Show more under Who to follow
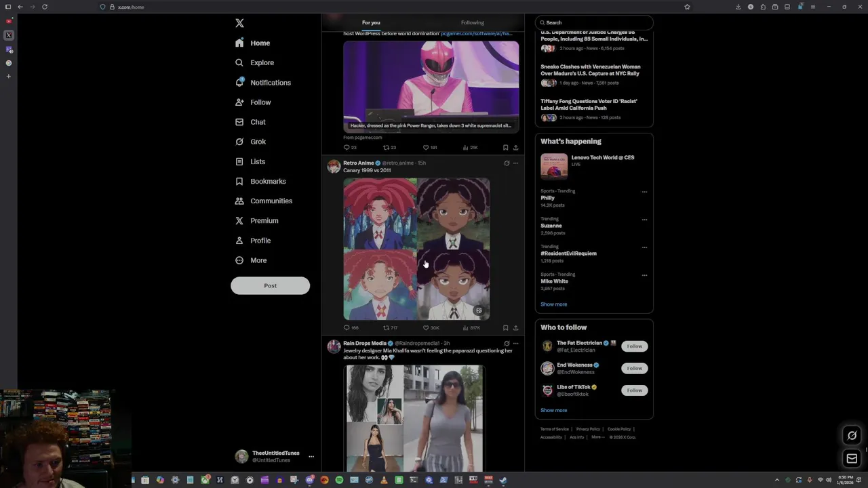Viewport: 868px width, 488px height. [x=553, y=410]
